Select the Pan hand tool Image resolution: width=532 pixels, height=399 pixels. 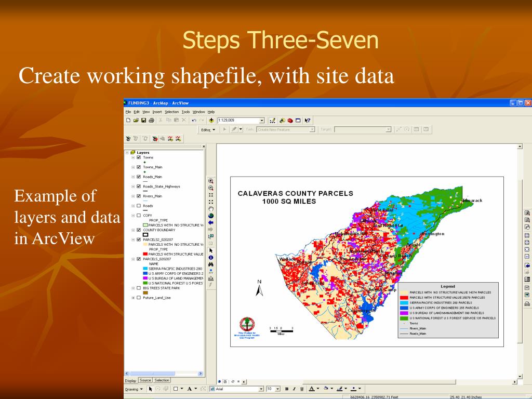click(x=211, y=209)
